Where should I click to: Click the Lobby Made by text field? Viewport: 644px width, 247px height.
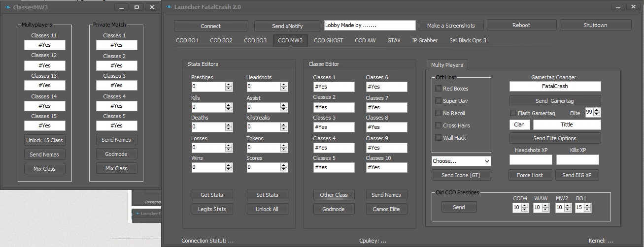coord(370,25)
